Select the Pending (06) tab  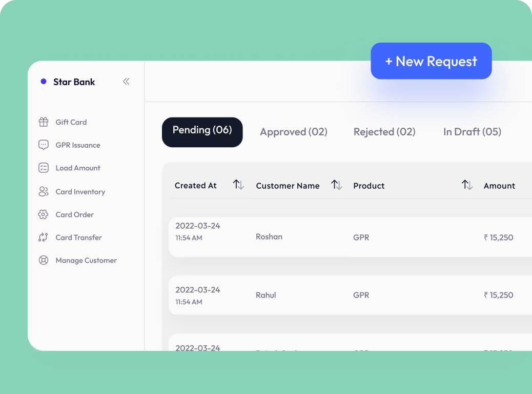tap(202, 132)
